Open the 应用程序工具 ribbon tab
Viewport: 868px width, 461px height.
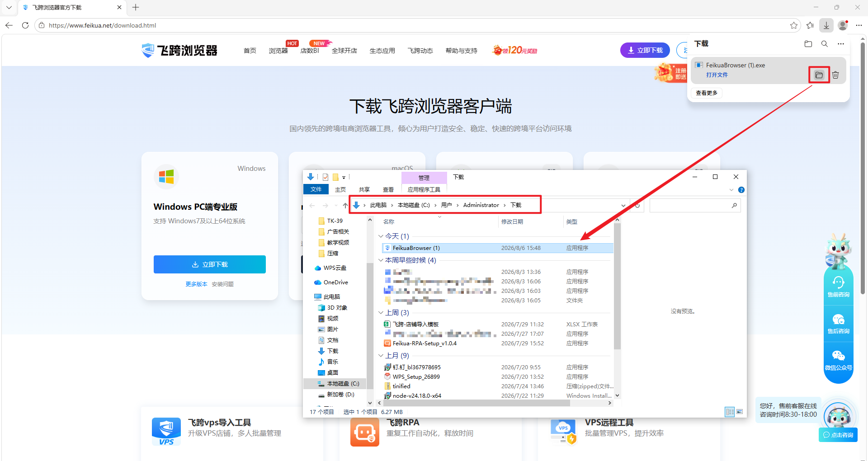(424, 189)
